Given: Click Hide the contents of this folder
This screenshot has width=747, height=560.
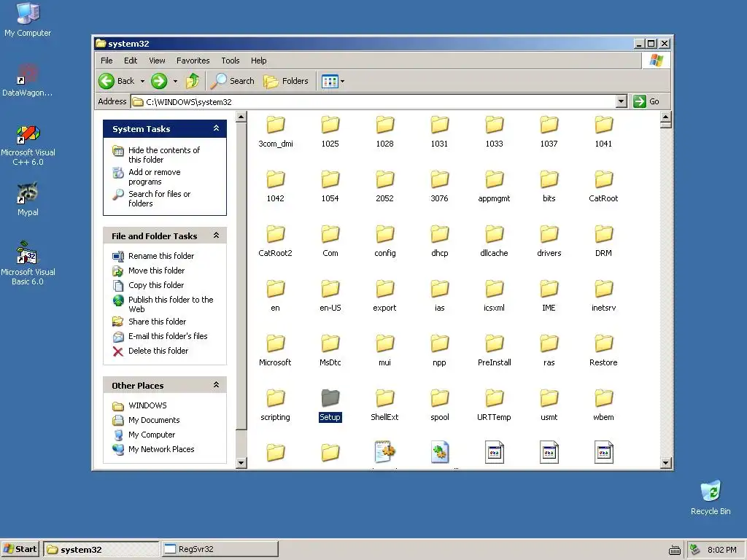Looking at the screenshot, I should click(164, 155).
